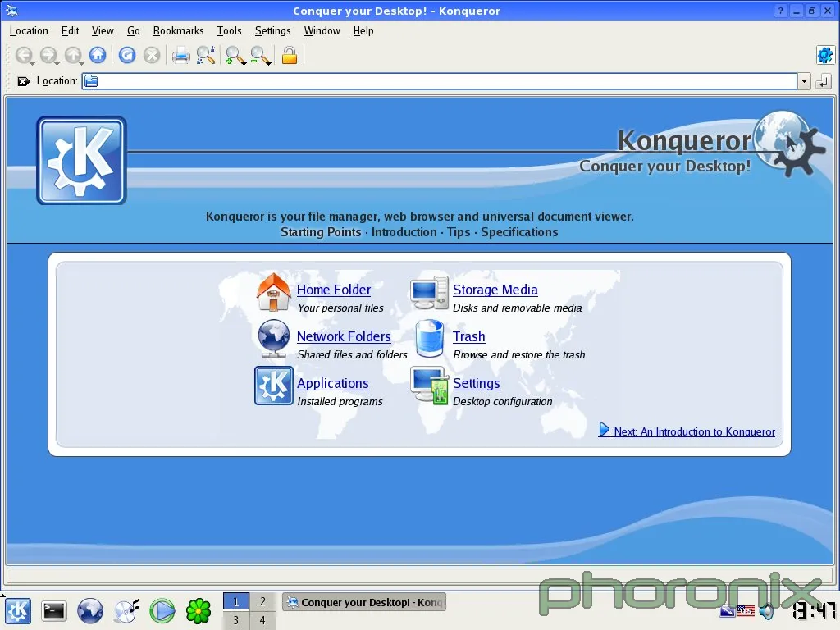Click the Forward arrow toolbar icon
The height and width of the screenshot is (630, 840).
point(48,55)
